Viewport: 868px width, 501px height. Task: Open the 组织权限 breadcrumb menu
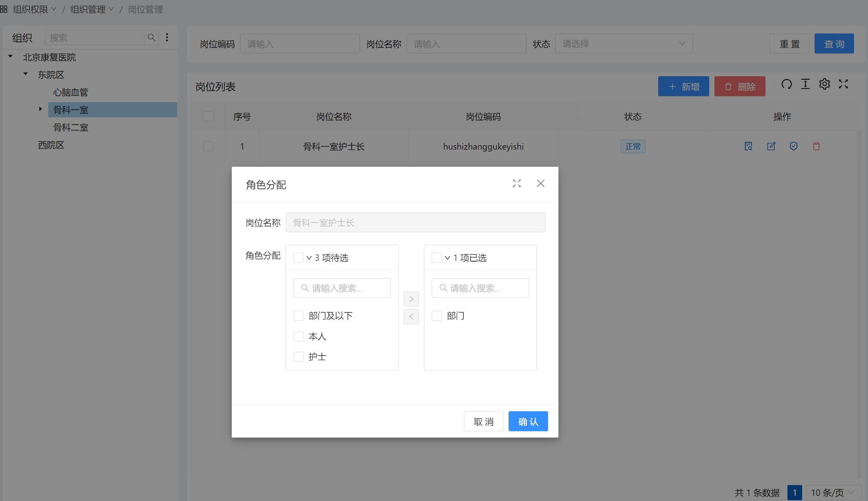[x=34, y=9]
